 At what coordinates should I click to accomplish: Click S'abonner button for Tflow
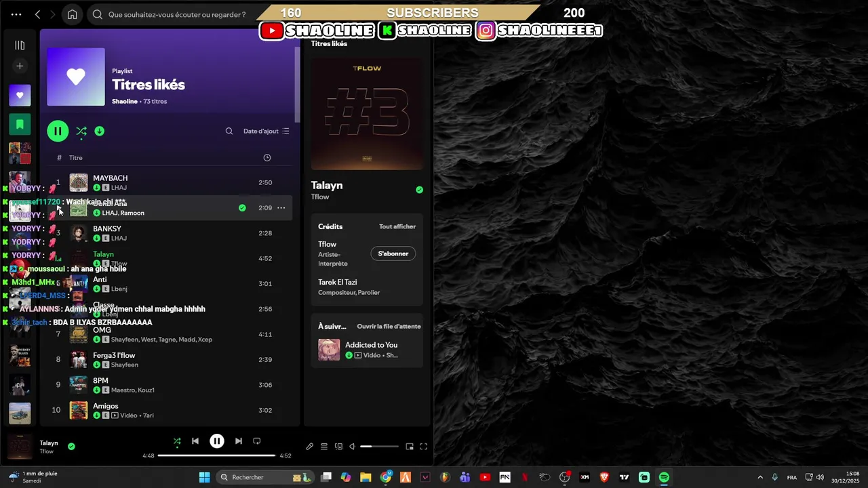click(393, 253)
